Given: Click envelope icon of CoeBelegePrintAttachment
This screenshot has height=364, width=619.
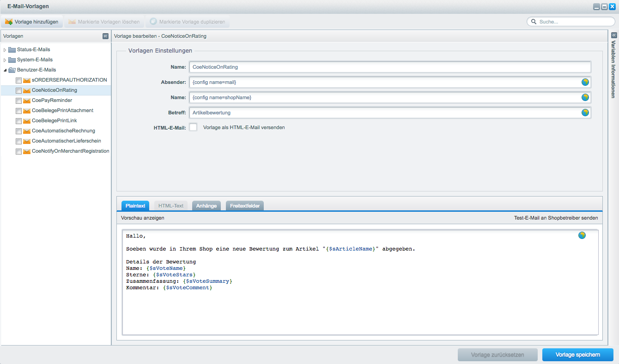Looking at the screenshot, I should point(27,111).
